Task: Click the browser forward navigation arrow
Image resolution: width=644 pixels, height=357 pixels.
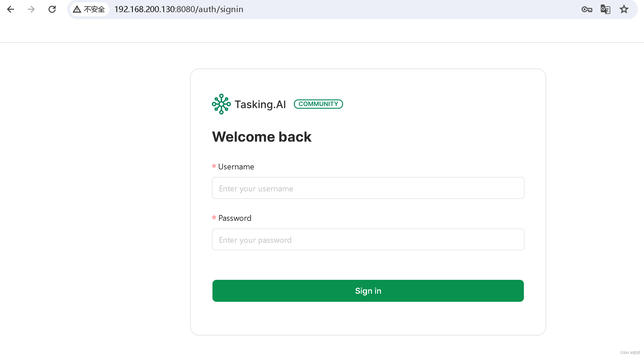Action: point(31,9)
